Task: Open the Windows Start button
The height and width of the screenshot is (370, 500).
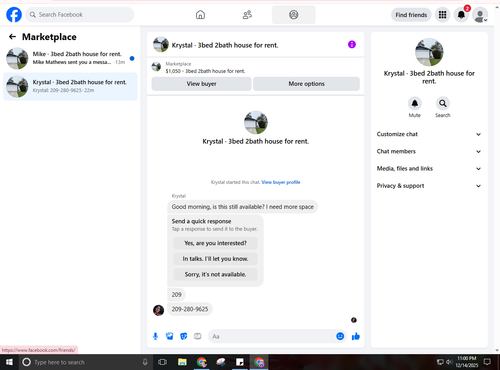Action: tap(9, 362)
